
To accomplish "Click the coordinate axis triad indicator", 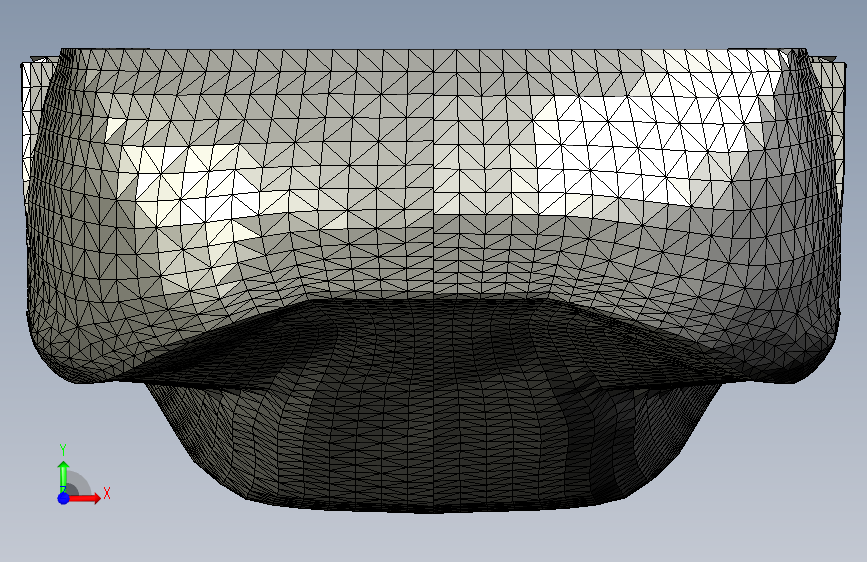I will pos(83,474).
